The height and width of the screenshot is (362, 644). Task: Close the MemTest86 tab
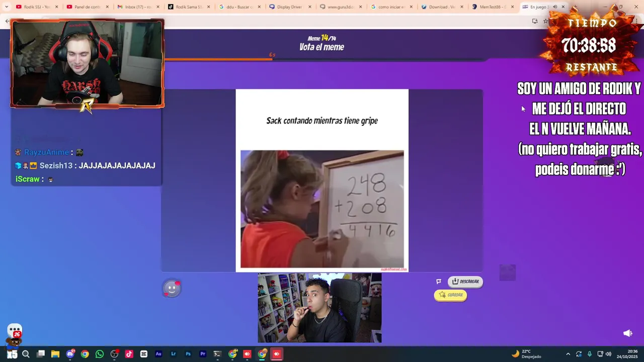click(x=512, y=7)
